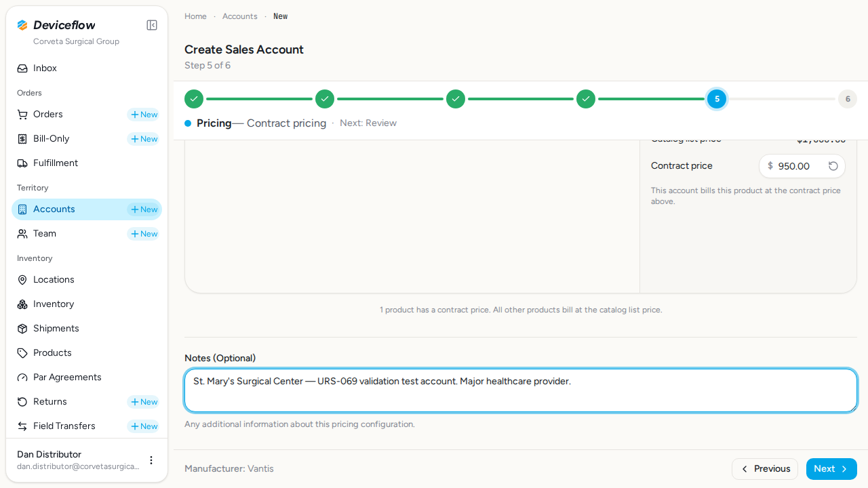The height and width of the screenshot is (488, 868).
Task: Add new Team member
Action: (x=143, y=234)
